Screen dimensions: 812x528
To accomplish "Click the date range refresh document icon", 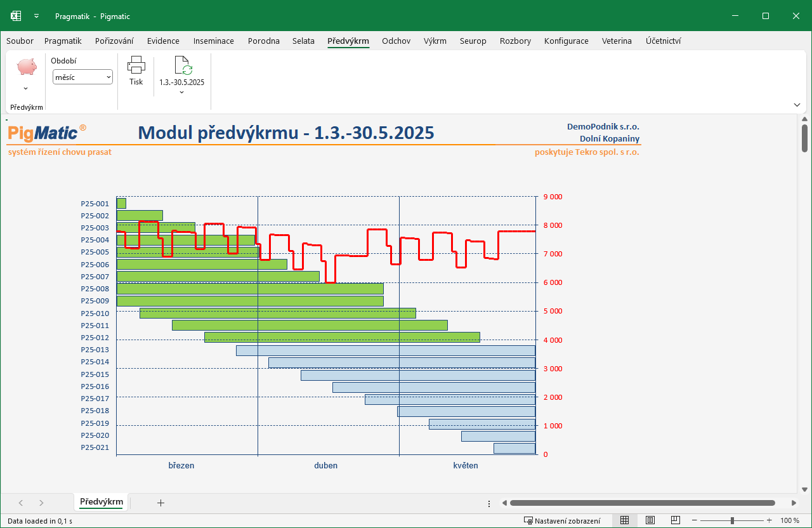I will [182, 65].
